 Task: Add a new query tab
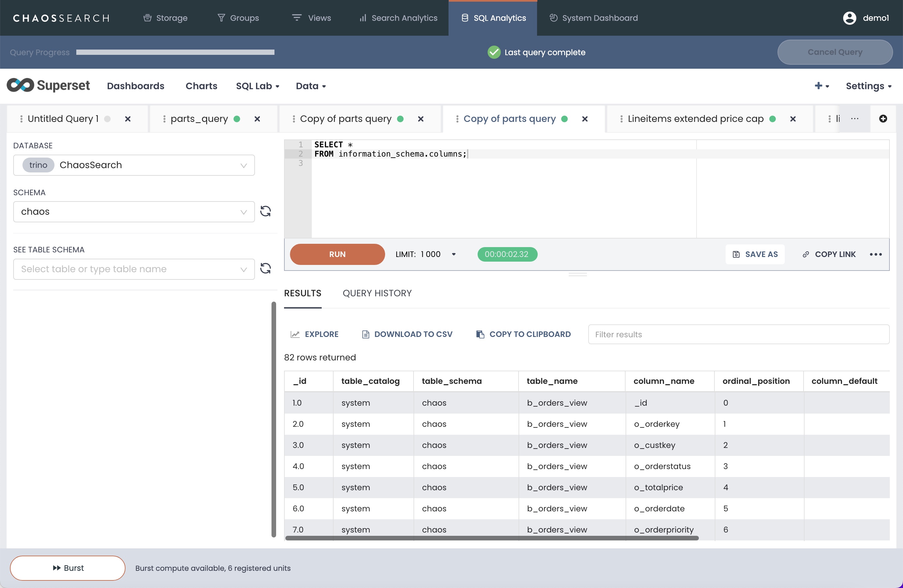pyautogui.click(x=883, y=119)
